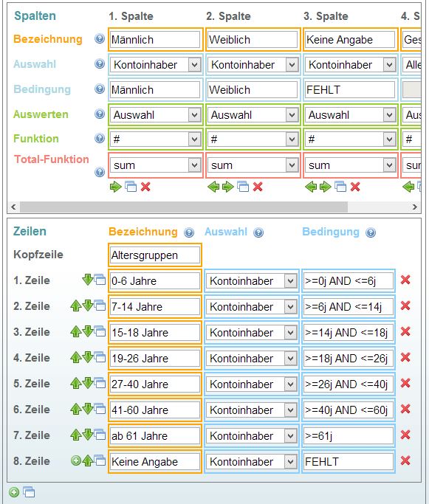Duplicate the 6. Zeile row
429x504 pixels.
[100, 409]
